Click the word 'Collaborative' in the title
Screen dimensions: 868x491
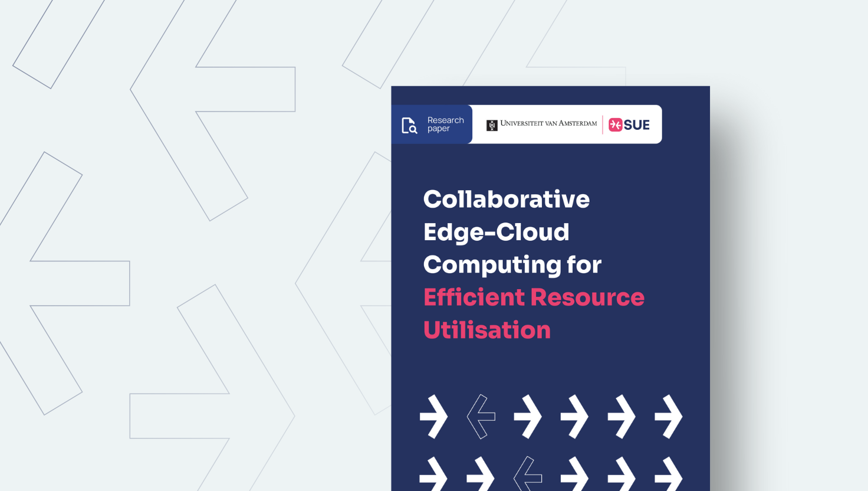pos(507,199)
